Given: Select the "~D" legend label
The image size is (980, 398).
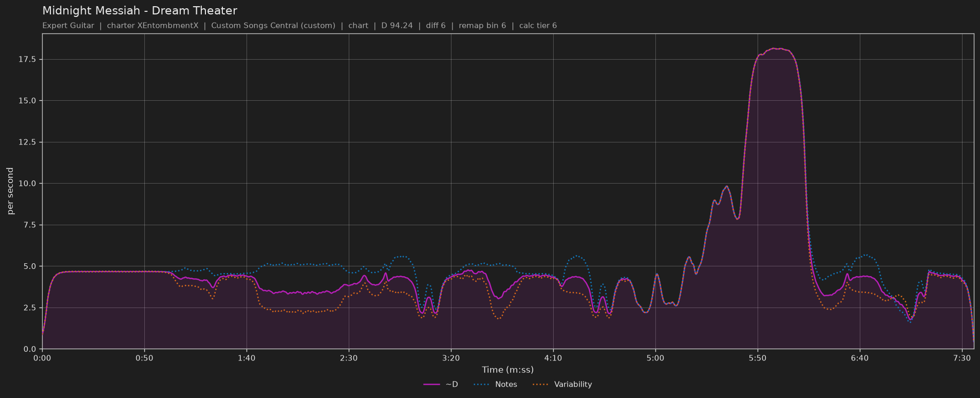Looking at the screenshot, I should (451, 385).
